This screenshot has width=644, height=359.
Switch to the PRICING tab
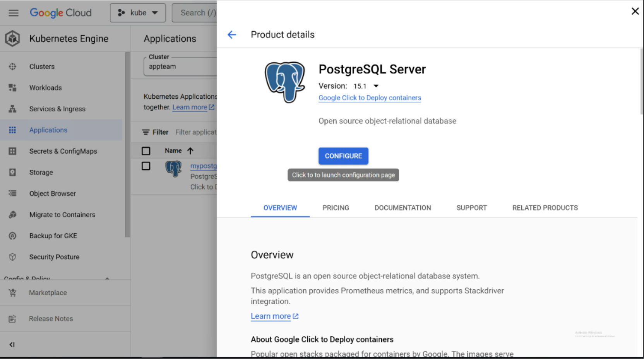point(336,208)
